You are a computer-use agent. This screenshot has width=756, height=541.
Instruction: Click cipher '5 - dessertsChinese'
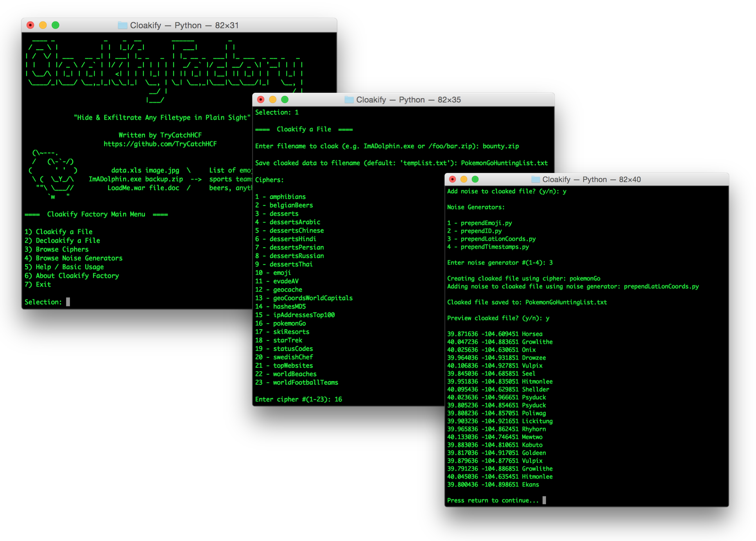click(289, 230)
